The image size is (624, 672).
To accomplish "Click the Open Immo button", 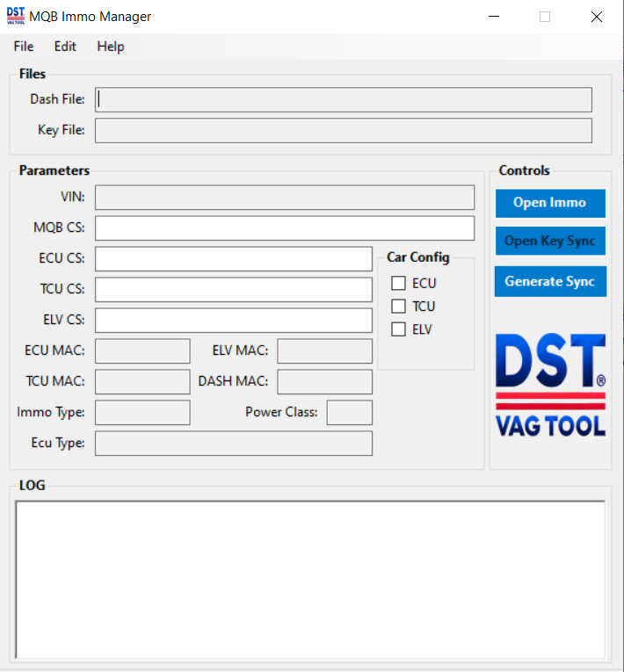I will pyautogui.click(x=550, y=203).
